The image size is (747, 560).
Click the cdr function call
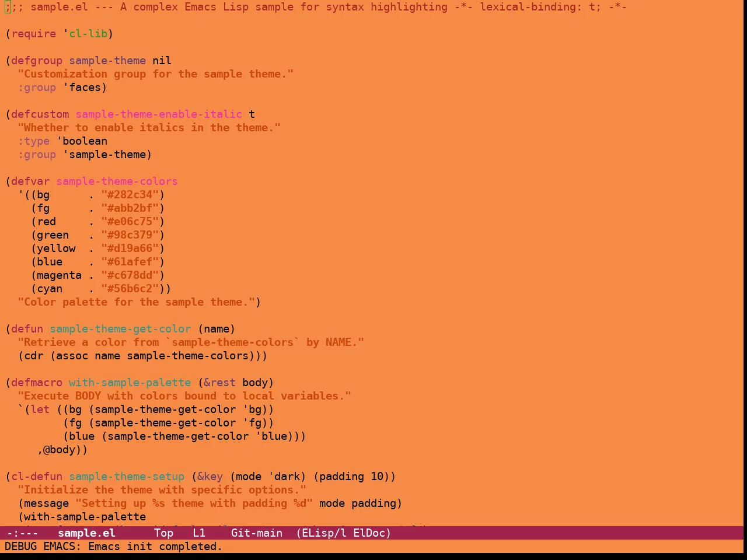[x=34, y=356]
